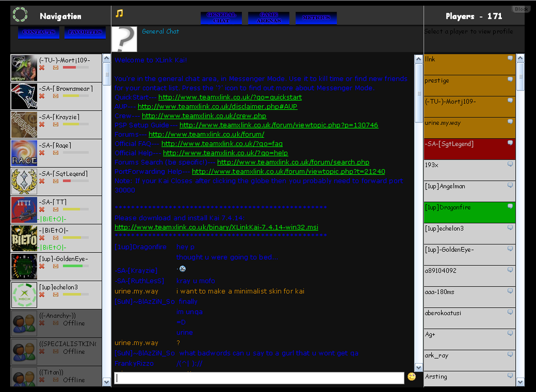Click envelope icon for -SA-[Rage]

[55, 153]
